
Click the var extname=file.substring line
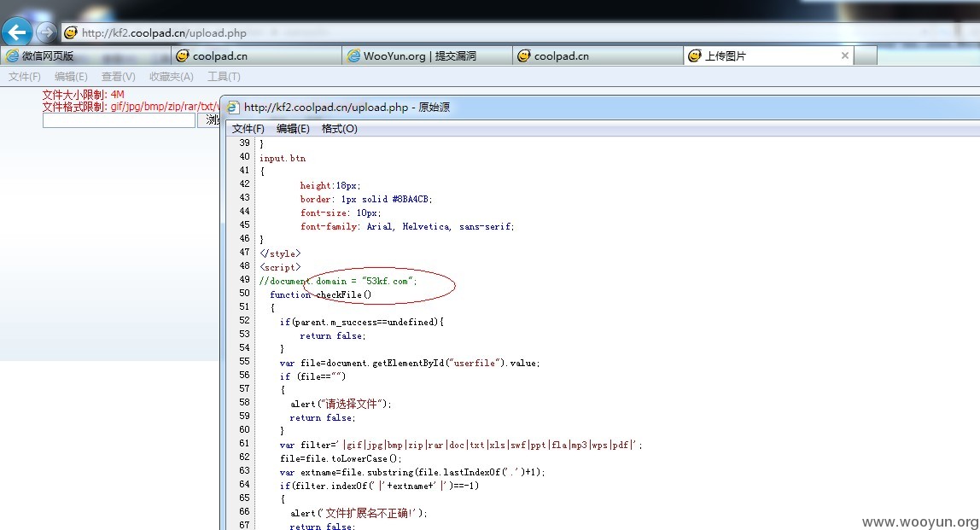412,473
